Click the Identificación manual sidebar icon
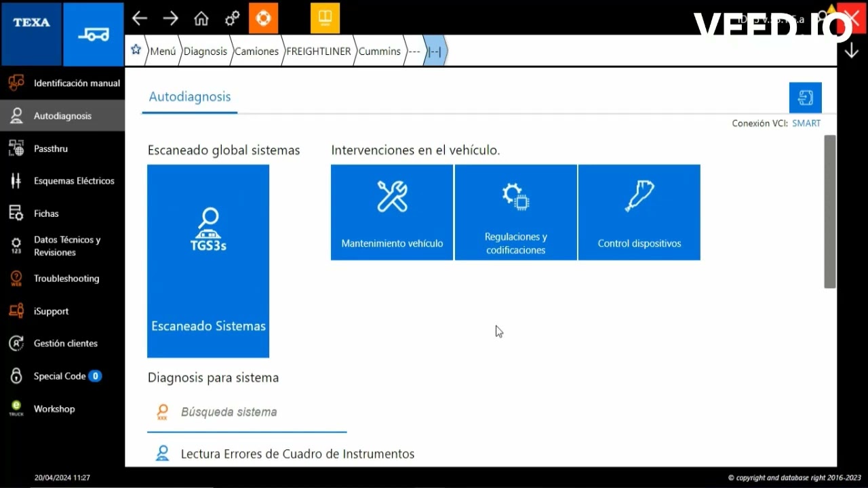868x488 pixels. pyautogui.click(x=16, y=83)
